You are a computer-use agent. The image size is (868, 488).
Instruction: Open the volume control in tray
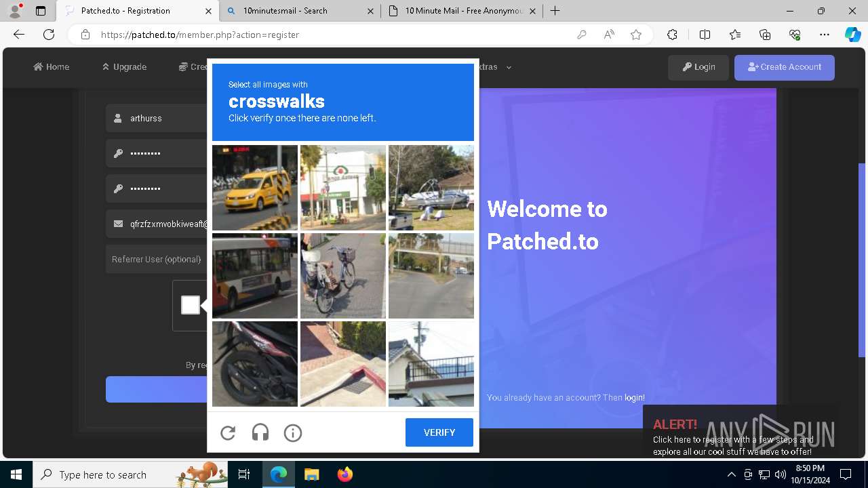click(781, 474)
